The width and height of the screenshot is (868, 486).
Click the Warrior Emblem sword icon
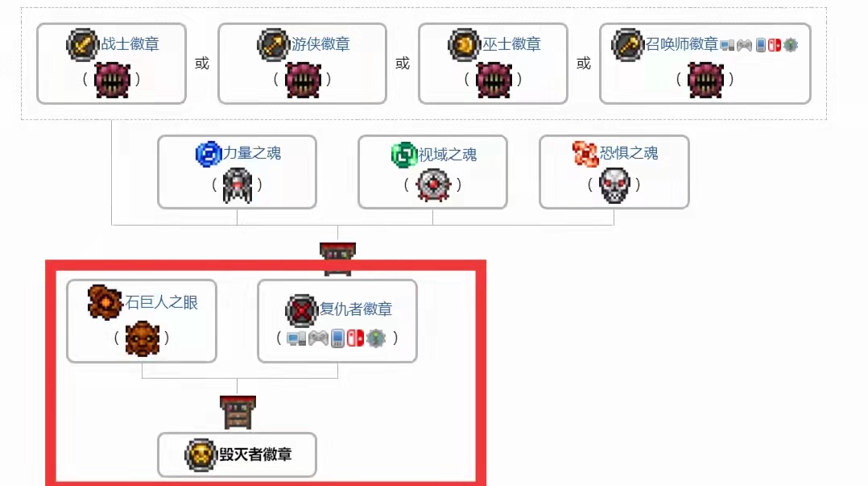click(82, 44)
